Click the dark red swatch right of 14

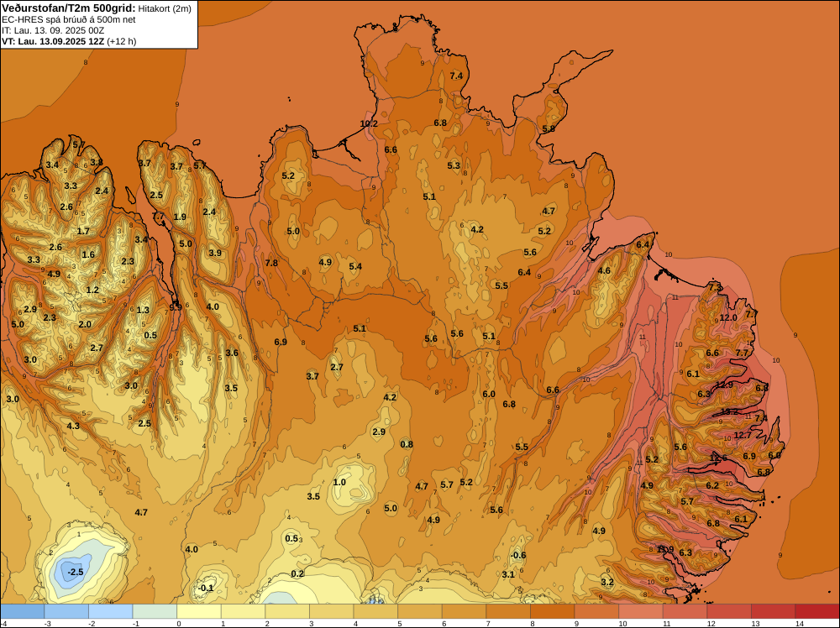click(817, 611)
